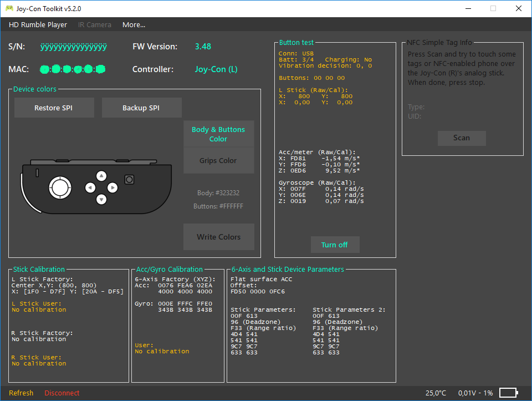Click the capture button on the Joy-Con image
532x401 pixels.
click(x=129, y=179)
